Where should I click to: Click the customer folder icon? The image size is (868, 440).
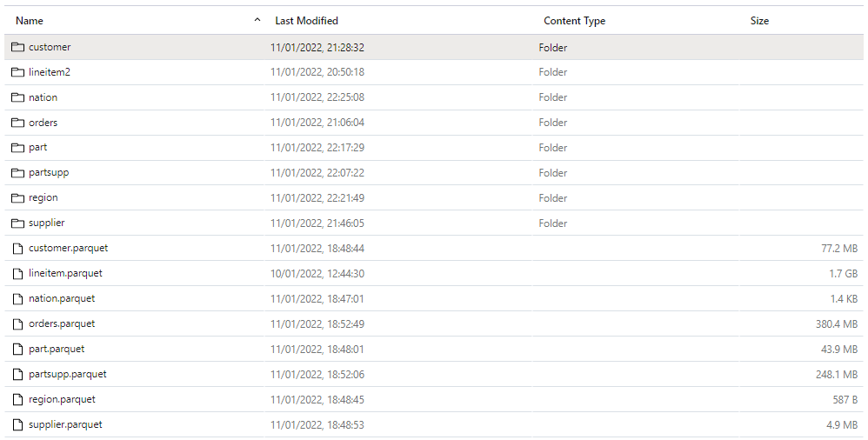point(17,47)
